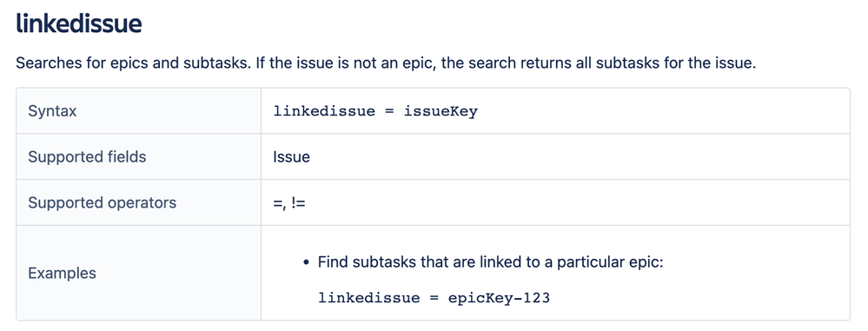Screen dimensions: 868x331
Task: Click 'issueKey' in the syntax code
Action: click(x=441, y=112)
